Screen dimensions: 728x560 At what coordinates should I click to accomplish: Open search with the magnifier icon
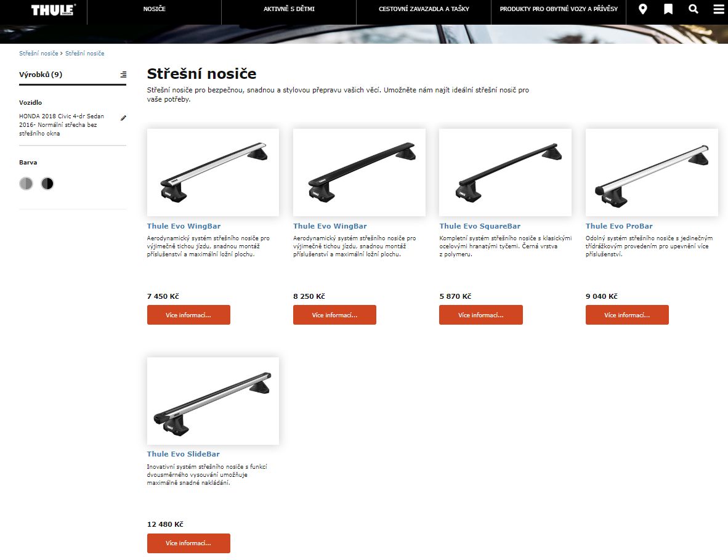[693, 9]
